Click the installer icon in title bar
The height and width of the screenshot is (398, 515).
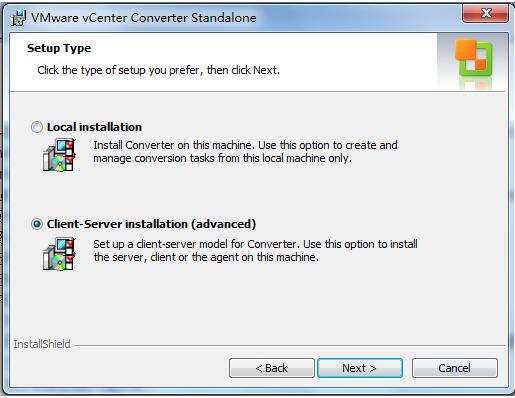pos(18,18)
